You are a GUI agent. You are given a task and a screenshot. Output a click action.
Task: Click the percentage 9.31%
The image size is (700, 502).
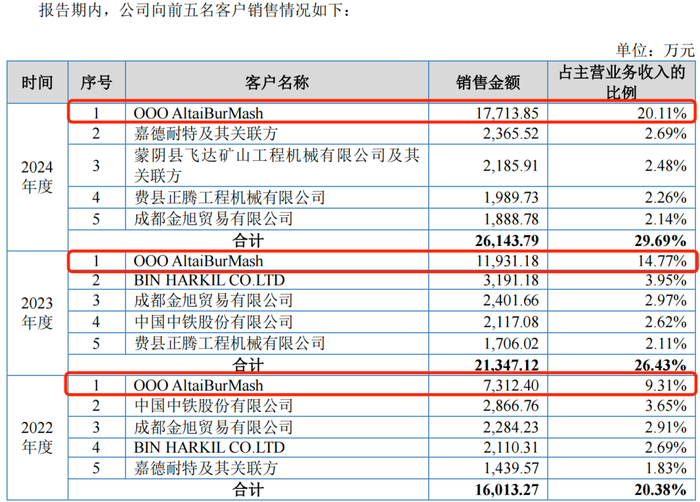point(666,385)
